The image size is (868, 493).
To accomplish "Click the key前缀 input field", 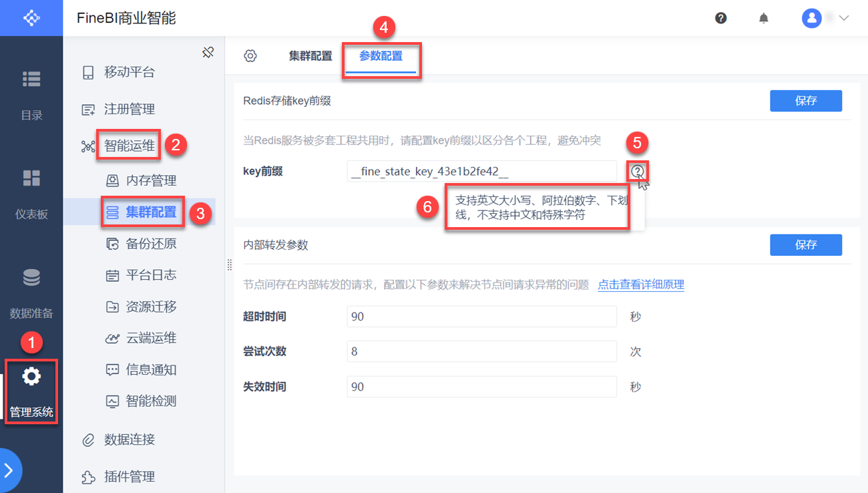I will (482, 172).
